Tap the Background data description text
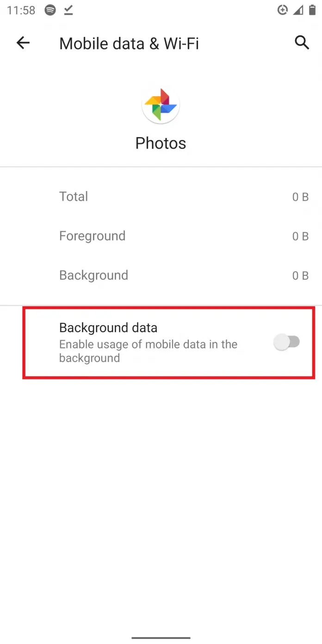 pyautogui.click(x=148, y=351)
